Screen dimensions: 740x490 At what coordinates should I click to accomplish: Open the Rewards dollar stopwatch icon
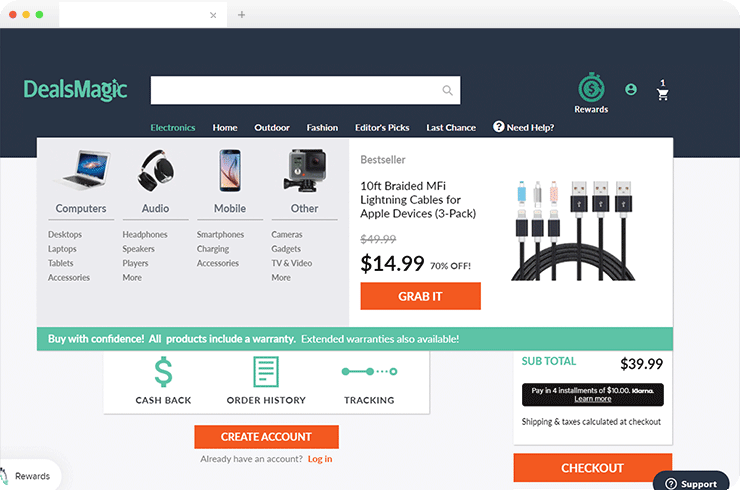click(591, 88)
